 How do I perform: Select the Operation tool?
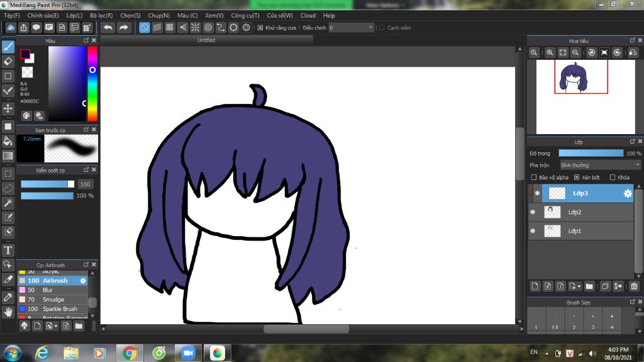point(8,264)
